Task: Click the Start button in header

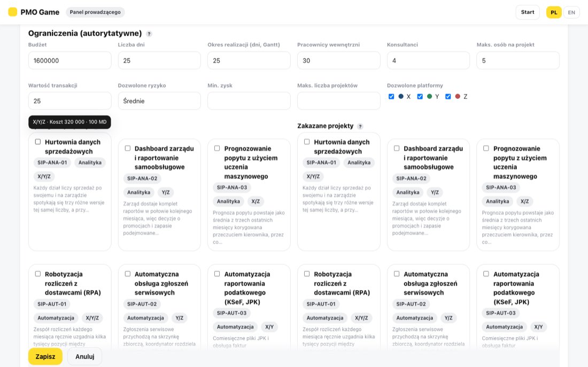Action: point(527,12)
